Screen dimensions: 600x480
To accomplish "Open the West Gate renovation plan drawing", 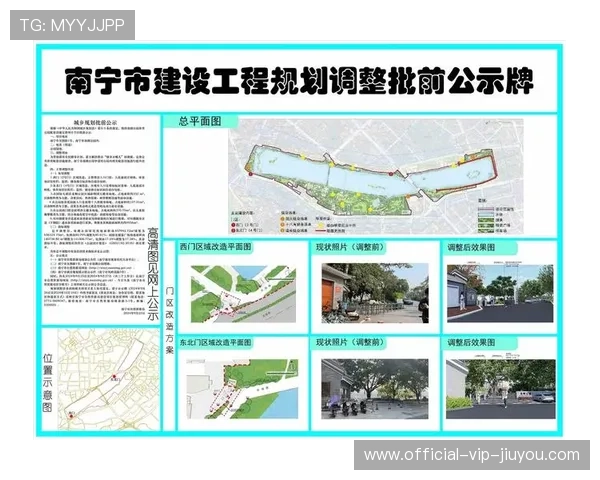I will 243,294.
